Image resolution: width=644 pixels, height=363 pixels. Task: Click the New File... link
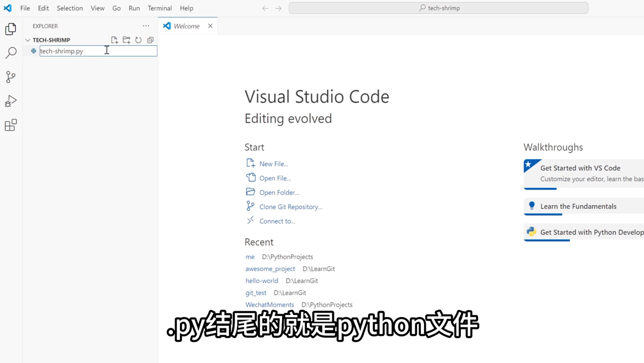[273, 163]
